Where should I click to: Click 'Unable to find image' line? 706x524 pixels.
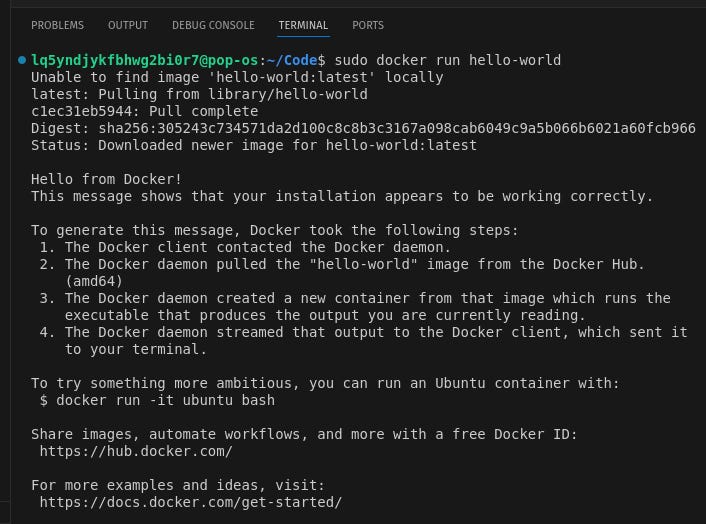coord(237,77)
